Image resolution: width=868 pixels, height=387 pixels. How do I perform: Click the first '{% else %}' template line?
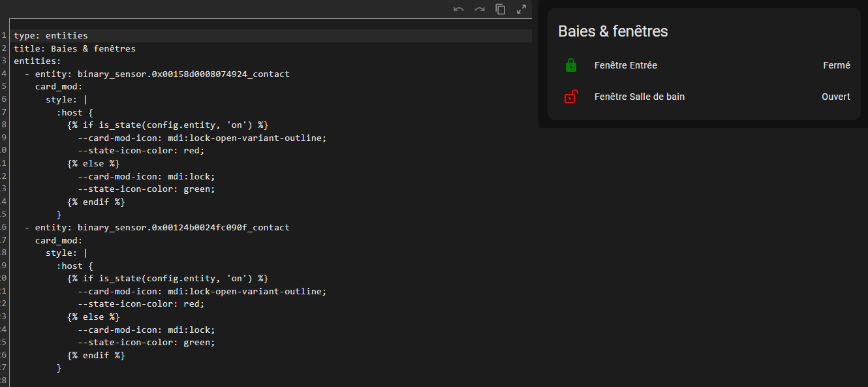pyautogui.click(x=93, y=164)
